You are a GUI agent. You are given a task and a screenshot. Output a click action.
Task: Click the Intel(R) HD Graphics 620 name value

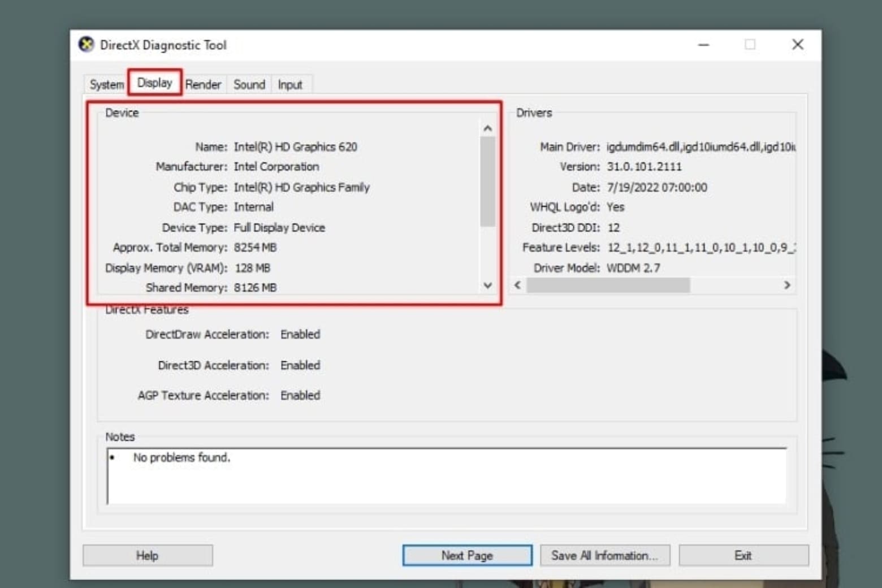(295, 147)
